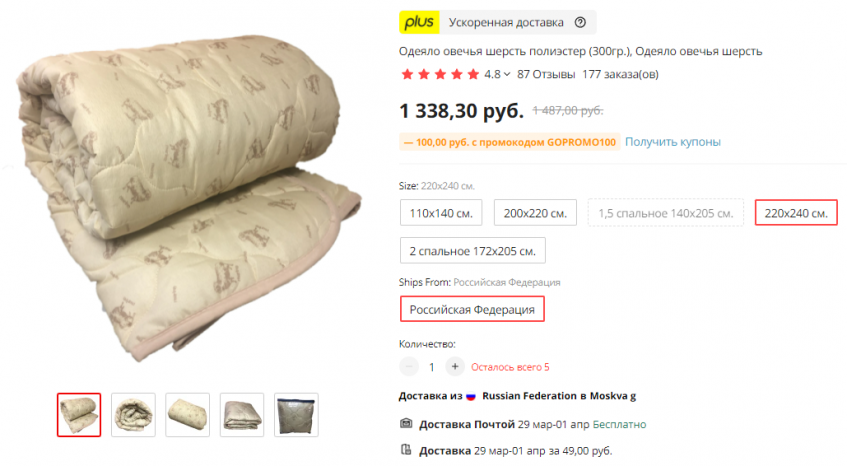View the packaged blanket bag thumbnail

coord(296,415)
